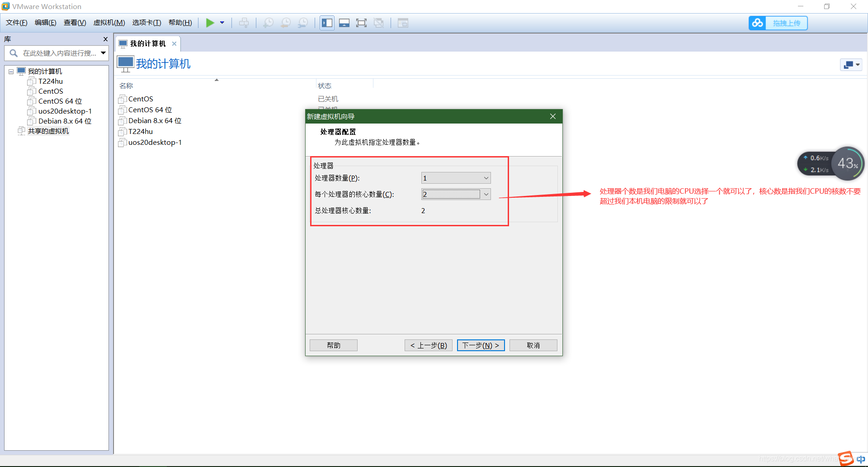Click the take snapshot clock icon
The height and width of the screenshot is (467, 868).
point(268,23)
